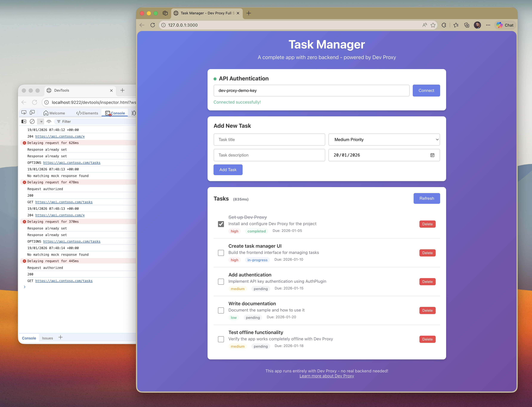
Task: Switch to the Issues tab at DevTools bottom
Action: click(47, 338)
